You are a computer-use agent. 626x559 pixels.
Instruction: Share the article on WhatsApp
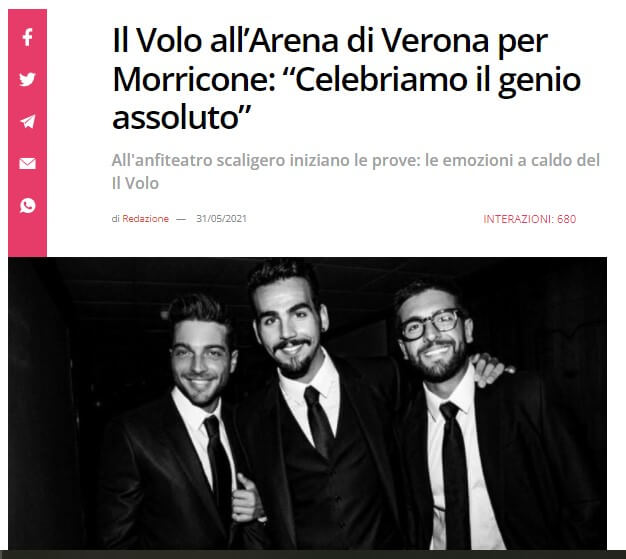(28, 206)
